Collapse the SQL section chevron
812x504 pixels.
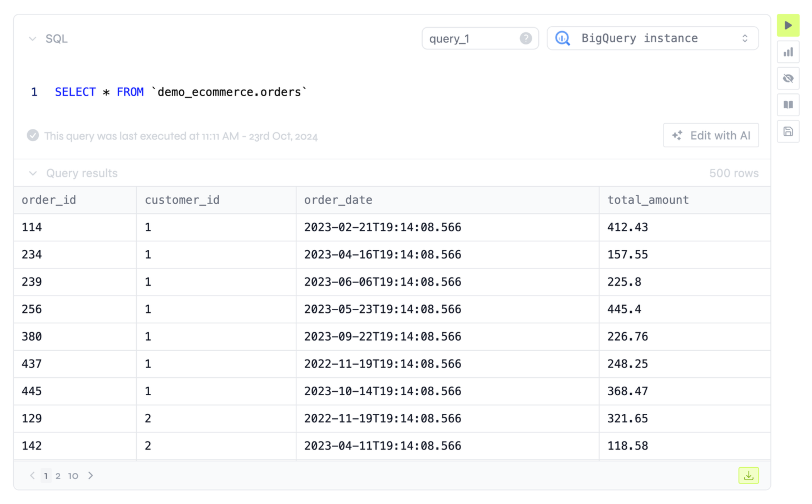[32, 38]
